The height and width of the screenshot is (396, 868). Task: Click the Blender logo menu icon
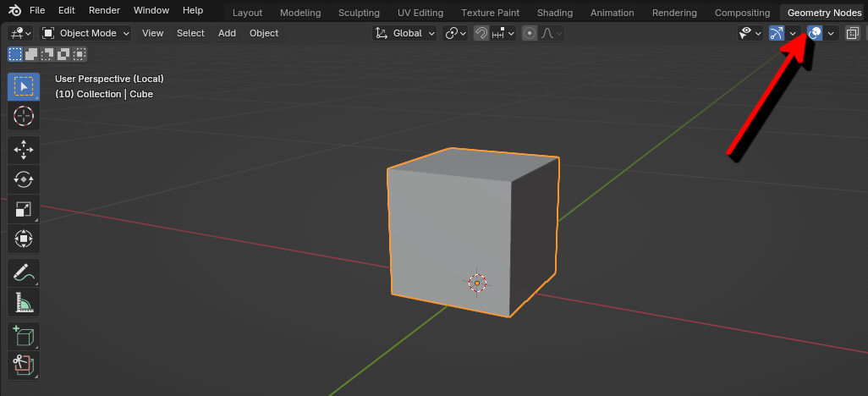(x=15, y=10)
